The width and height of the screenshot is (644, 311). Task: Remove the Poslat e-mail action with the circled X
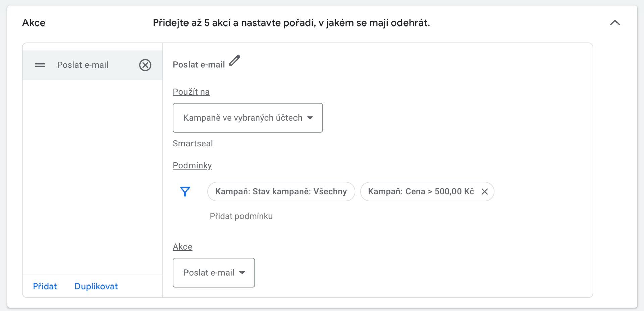tap(145, 65)
